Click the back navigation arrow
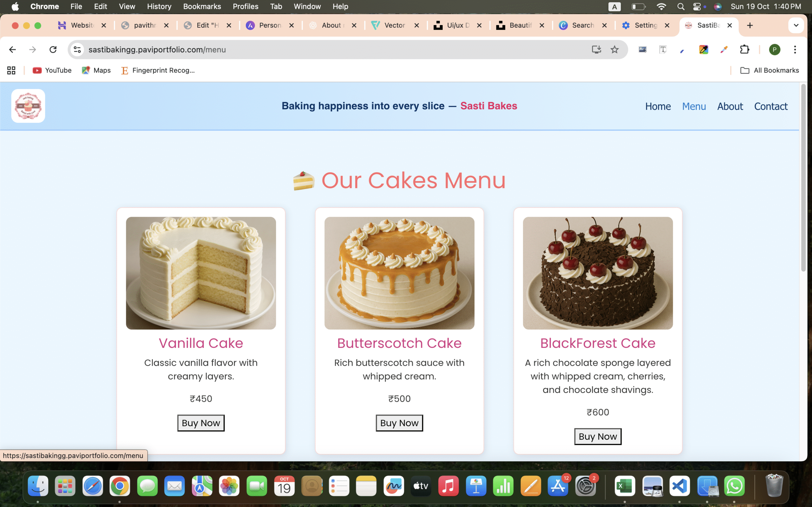The image size is (812, 507). 12,49
